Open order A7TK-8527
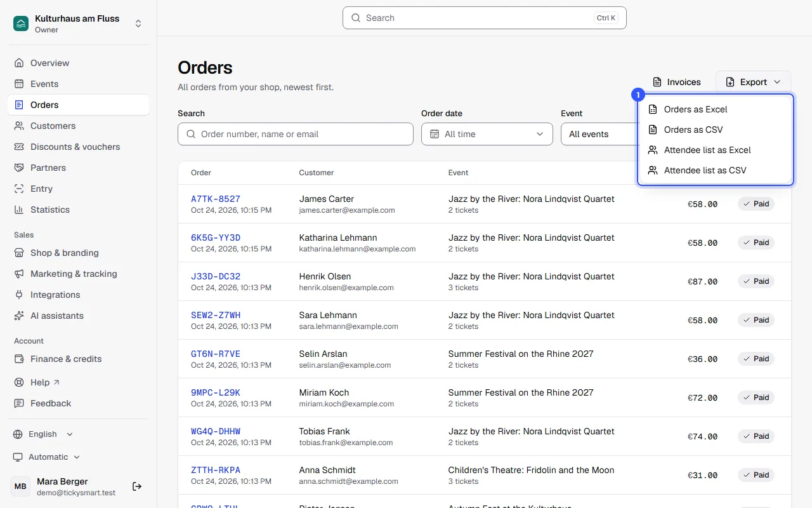This screenshot has height=508, width=812. (x=216, y=199)
